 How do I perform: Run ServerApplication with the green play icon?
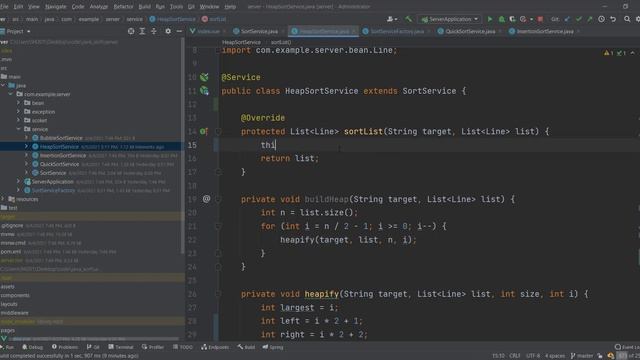point(490,19)
